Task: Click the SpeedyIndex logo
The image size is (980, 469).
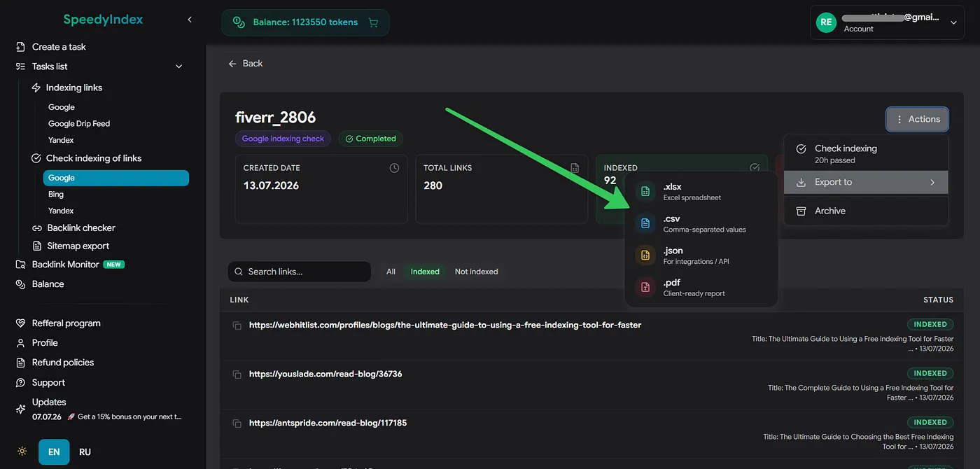Action: pos(103,20)
